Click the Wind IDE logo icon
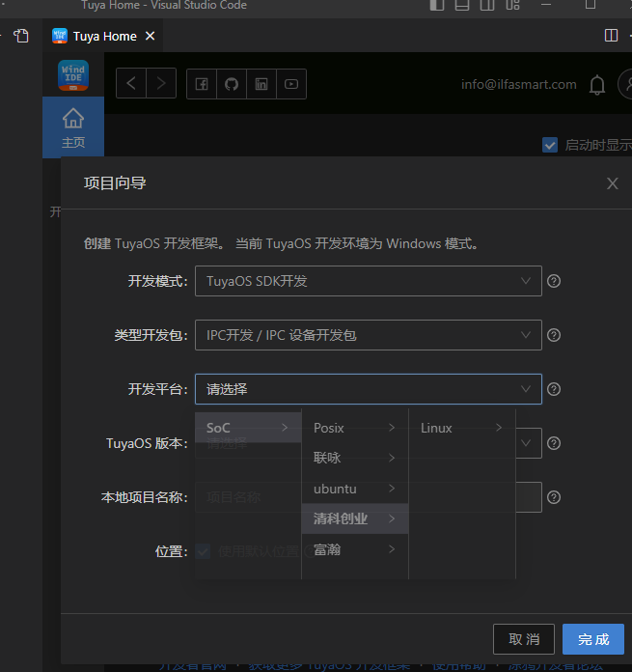The width and height of the screenshot is (632, 672). point(73,75)
